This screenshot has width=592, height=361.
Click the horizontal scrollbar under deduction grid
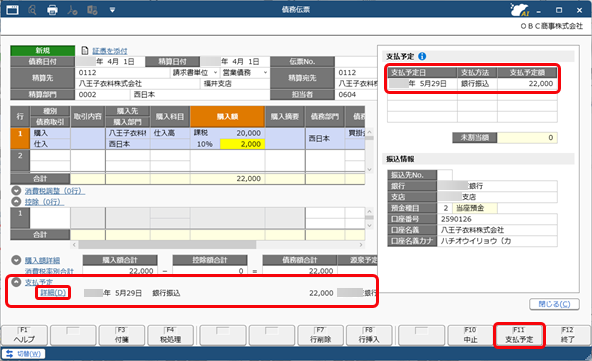[168, 245]
